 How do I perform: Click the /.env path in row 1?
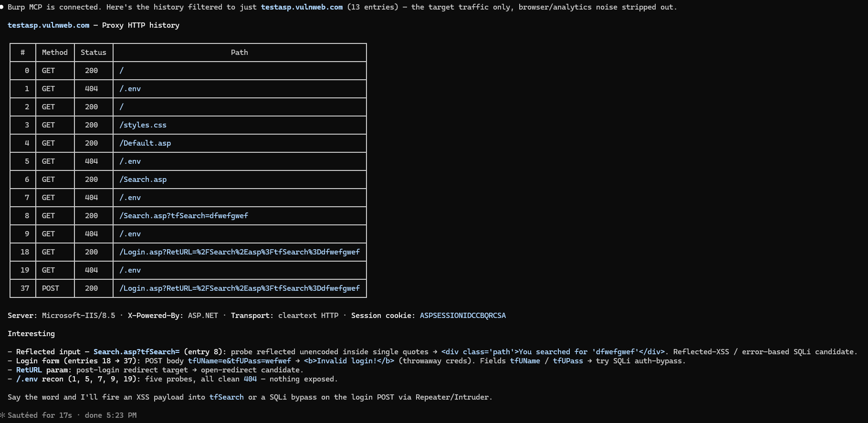pos(130,89)
